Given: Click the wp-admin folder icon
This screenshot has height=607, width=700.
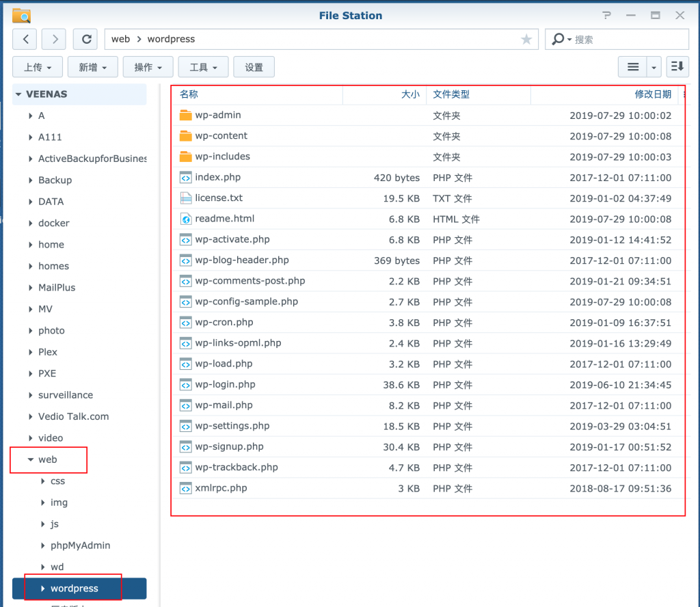Looking at the screenshot, I should click(186, 115).
